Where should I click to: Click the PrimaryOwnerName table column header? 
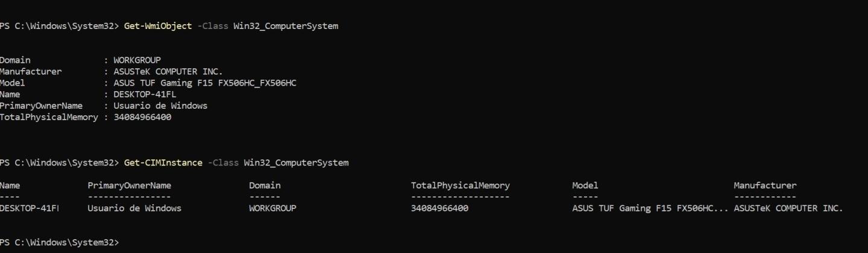pyautogui.click(x=129, y=185)
